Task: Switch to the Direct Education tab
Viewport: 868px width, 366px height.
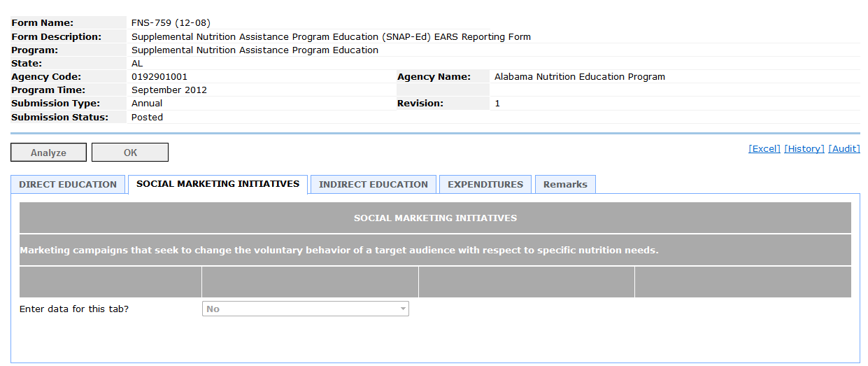Action: [68, 185]
